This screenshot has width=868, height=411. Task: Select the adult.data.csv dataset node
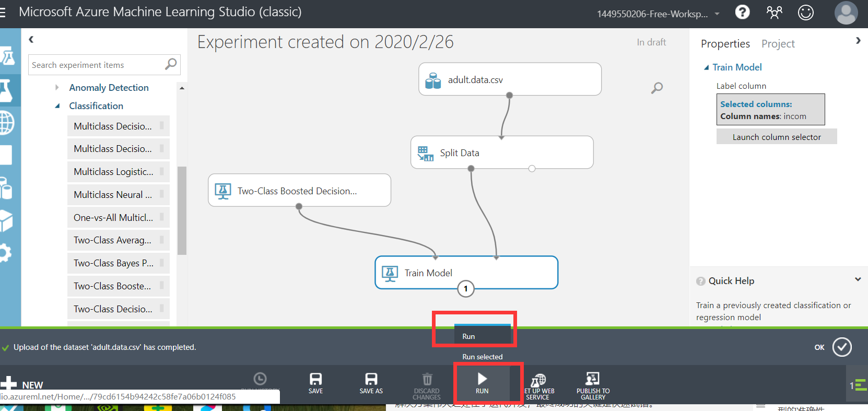(510, 79)
